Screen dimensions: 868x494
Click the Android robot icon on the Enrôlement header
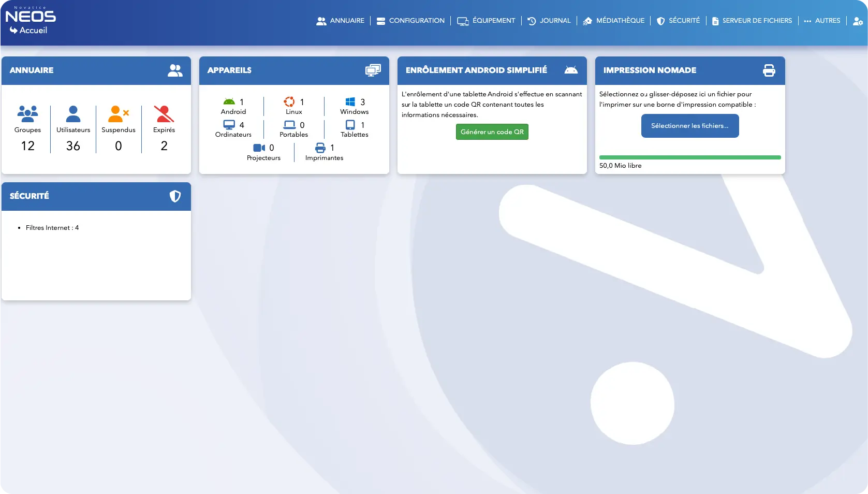571,70
